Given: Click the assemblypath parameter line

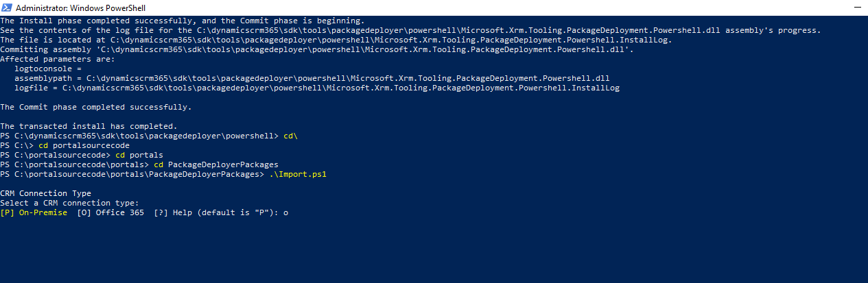Looking at the screenshot, I should coord(312,79).
